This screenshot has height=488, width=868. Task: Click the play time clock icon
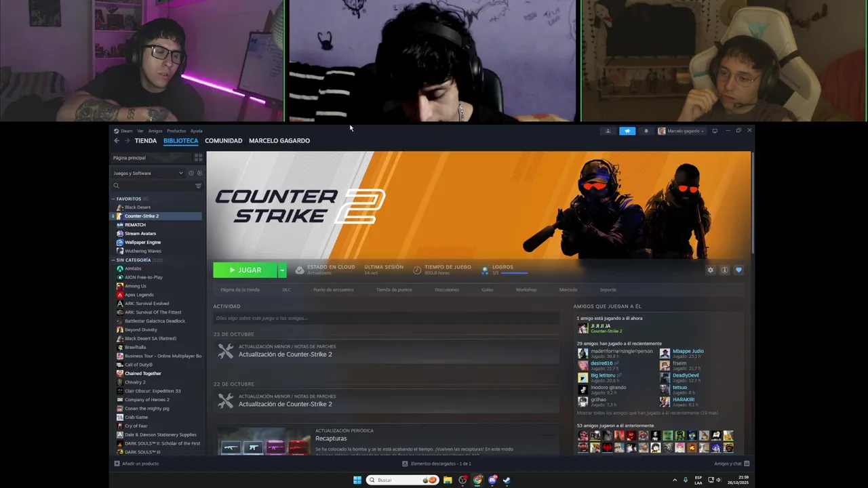coord(417,270)
